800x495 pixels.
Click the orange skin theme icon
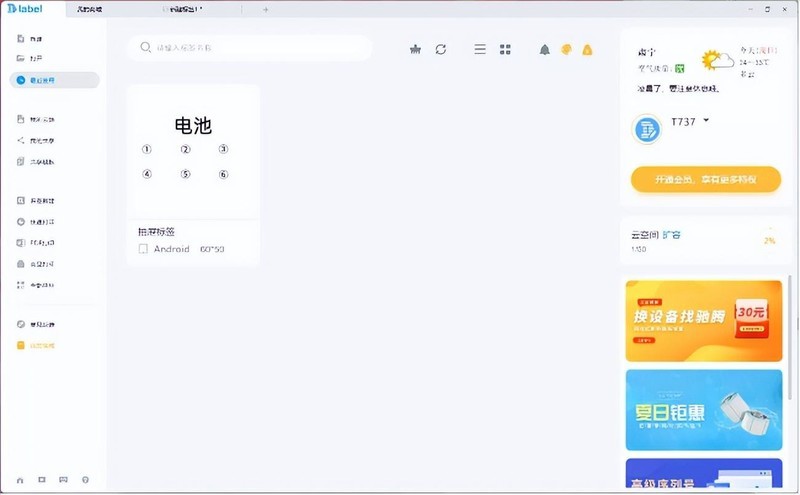point(566,50)
